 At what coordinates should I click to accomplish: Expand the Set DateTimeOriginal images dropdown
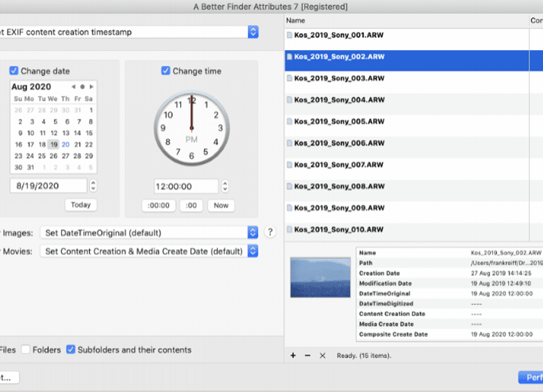pyautogui.click(x=253, y=233)
